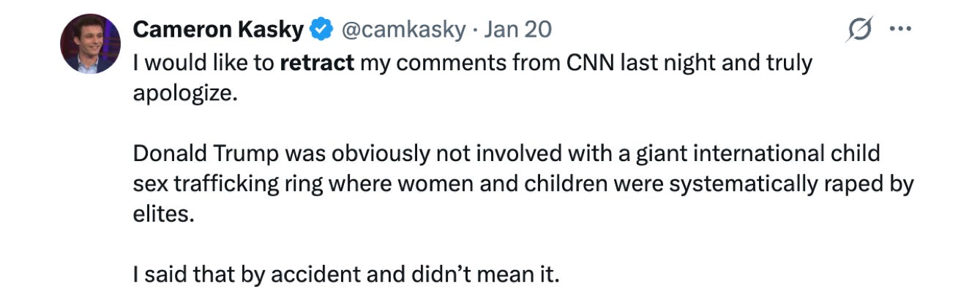The image size is (980, 295).
Task: Click the Grok explain-post icon
Action: point(860,30)
